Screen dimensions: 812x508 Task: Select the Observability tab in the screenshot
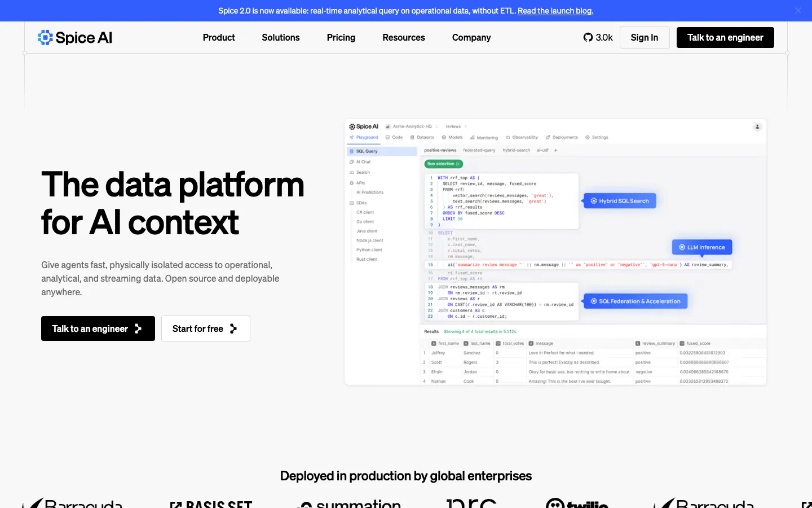coord(522,137)
